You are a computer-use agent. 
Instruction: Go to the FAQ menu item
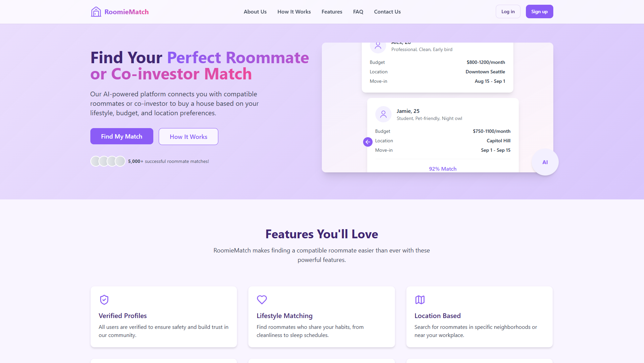point(358,11)
